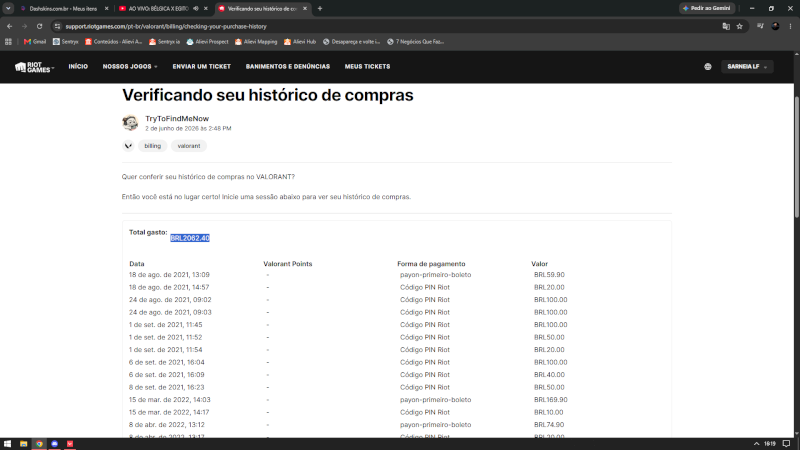Viewport: 800px width, 450px height.
Task: Show hidden system tray icons
Action: (757, 444)
